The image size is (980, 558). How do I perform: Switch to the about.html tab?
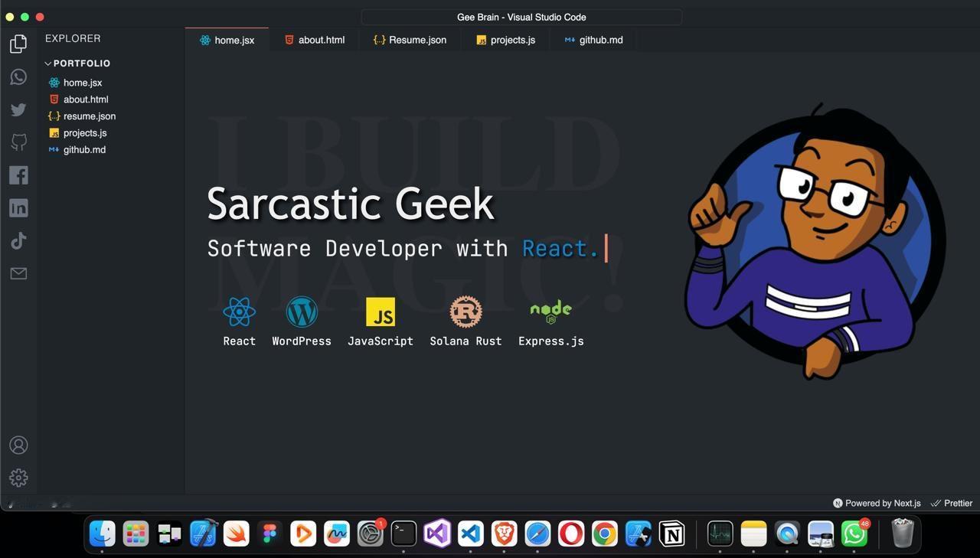(x=314, y=40)
